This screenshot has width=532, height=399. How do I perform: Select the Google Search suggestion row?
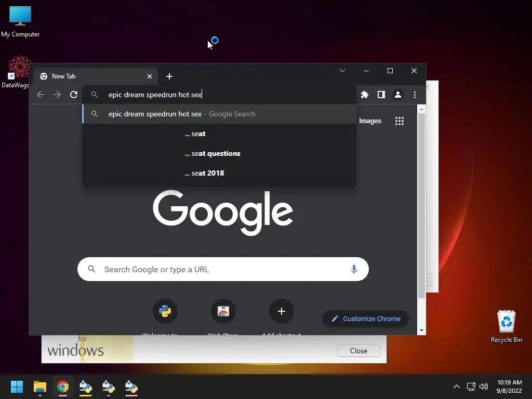[219, 114]
